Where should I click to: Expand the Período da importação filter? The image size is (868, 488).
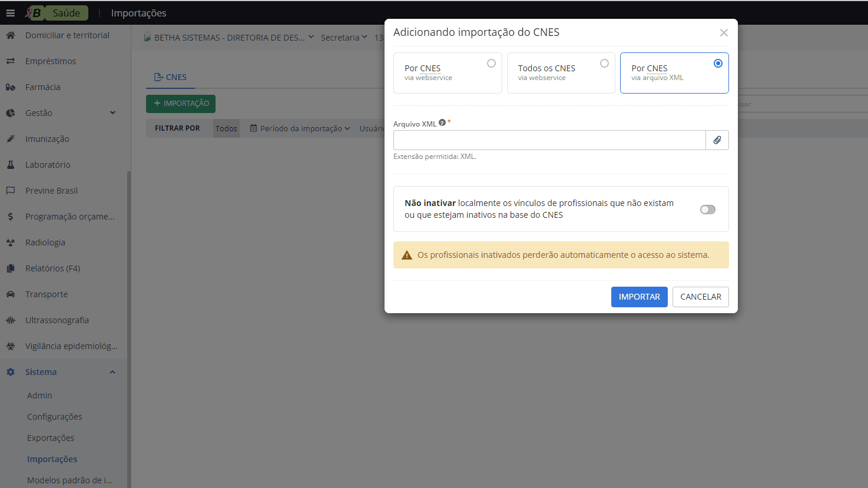coord(300,128)
